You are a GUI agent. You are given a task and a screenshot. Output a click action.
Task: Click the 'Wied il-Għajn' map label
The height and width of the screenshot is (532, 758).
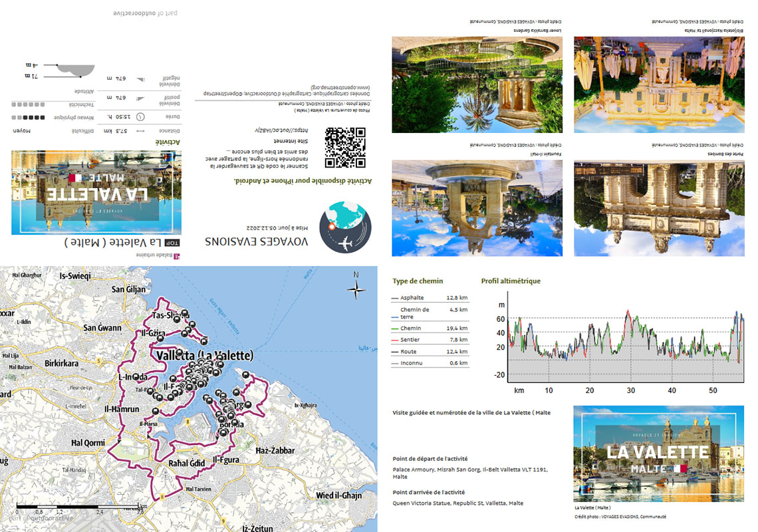tap(339, 495)
